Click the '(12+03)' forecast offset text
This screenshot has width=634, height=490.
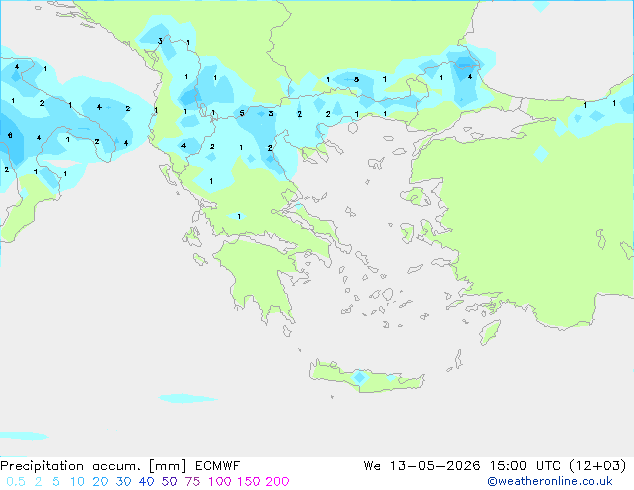[x=598, y=466]
